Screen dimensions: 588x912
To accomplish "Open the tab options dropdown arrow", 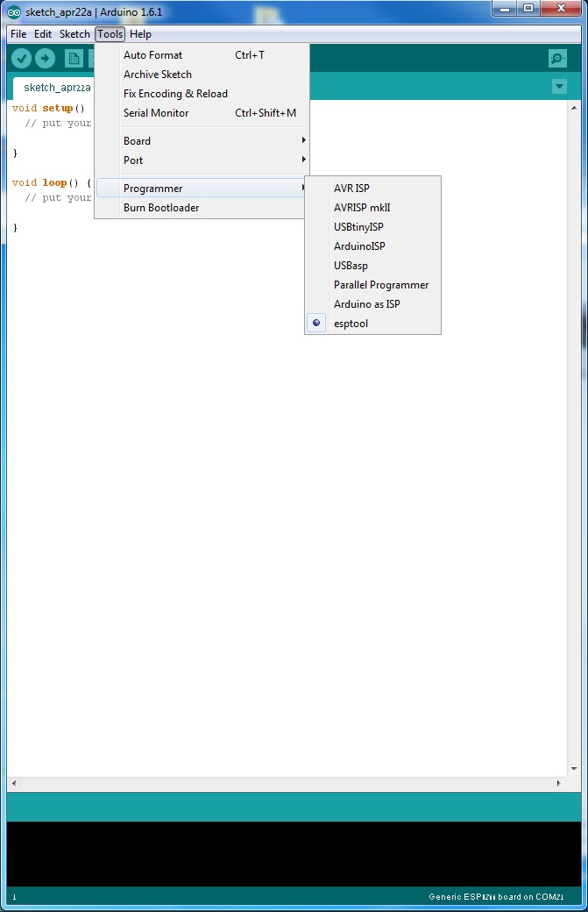I will pyautogui.click(x=559, y=87).
